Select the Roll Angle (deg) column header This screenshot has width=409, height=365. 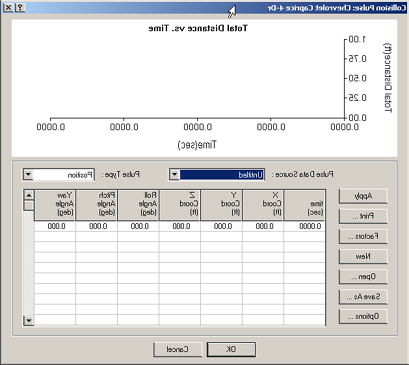[138, 205]
